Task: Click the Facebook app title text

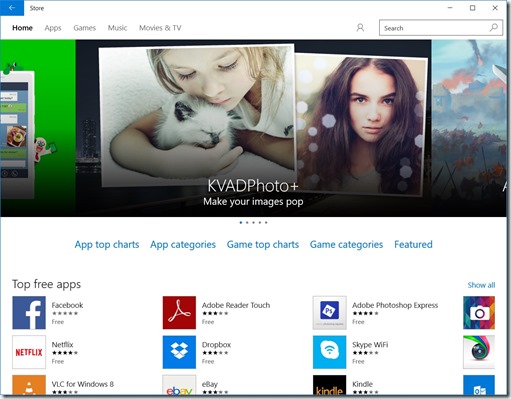Action: pyautogui.click(x=67, y=305)
